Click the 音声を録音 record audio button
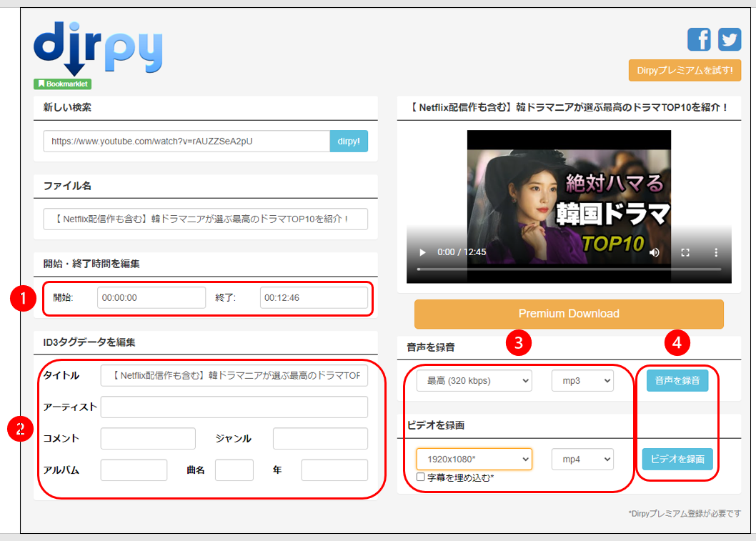Image resolution: width=756 pixels, height=541 pixels. coord(676,381)
